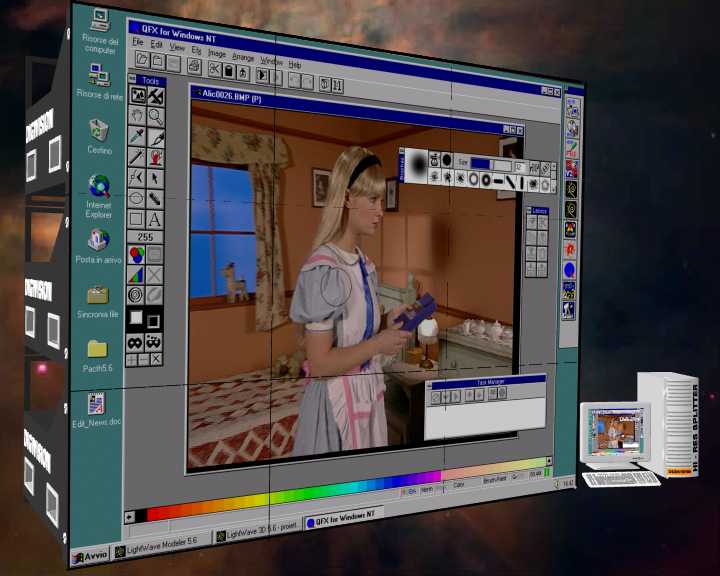Click the soft brush preview thumbnail
720x576 pixels.
(x=418, y=164)
